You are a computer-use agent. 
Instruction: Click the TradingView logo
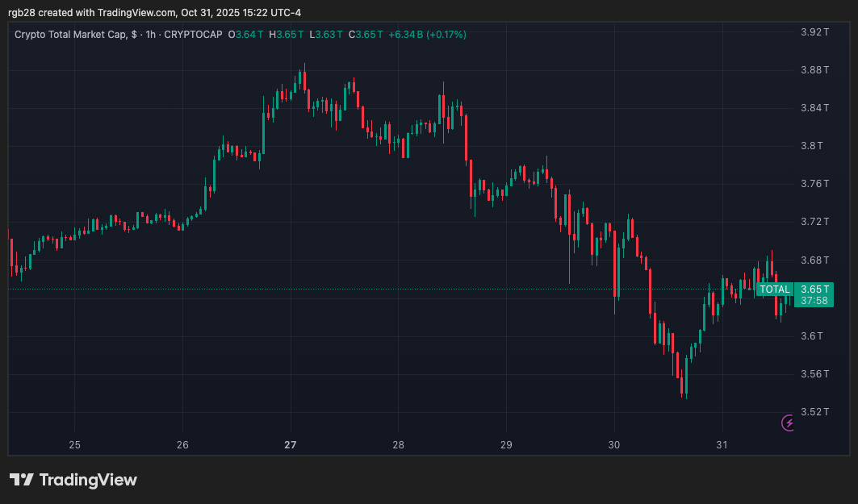(75, 480)
